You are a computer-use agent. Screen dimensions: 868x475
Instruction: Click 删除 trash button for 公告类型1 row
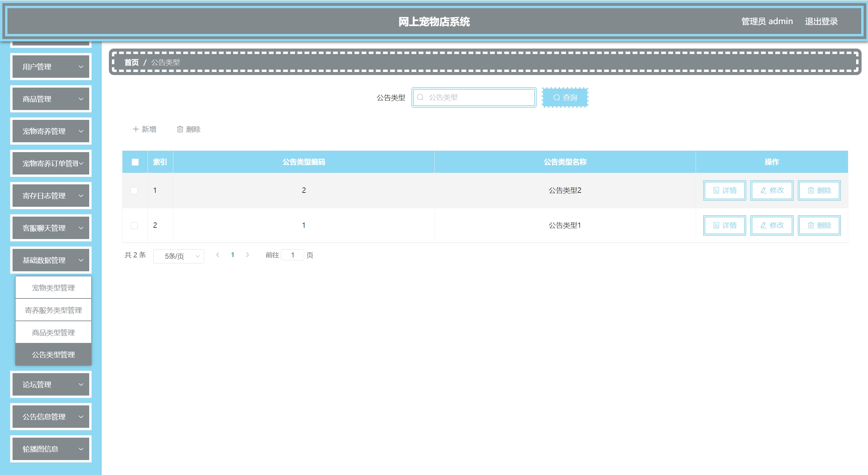coord(819,225)
